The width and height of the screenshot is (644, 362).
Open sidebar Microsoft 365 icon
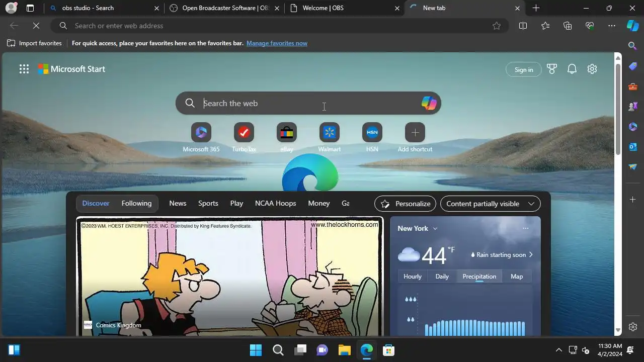(x=633, y=127)
